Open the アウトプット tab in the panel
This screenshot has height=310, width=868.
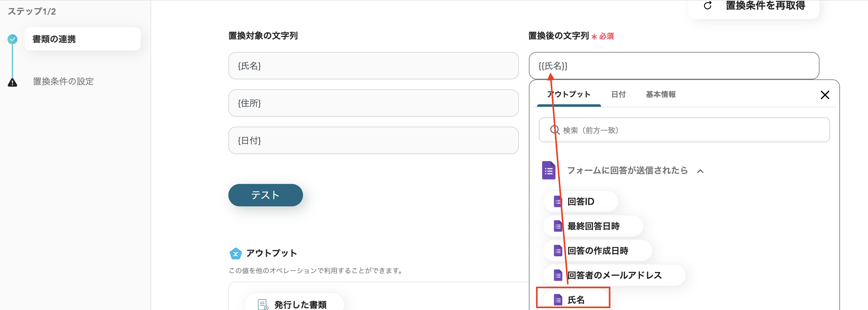pos(569,95)
